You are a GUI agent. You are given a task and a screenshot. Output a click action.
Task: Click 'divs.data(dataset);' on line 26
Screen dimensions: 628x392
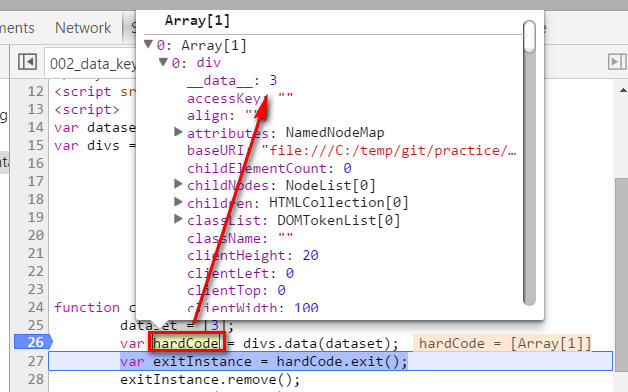pyautogui.click(x=321, y=343)
